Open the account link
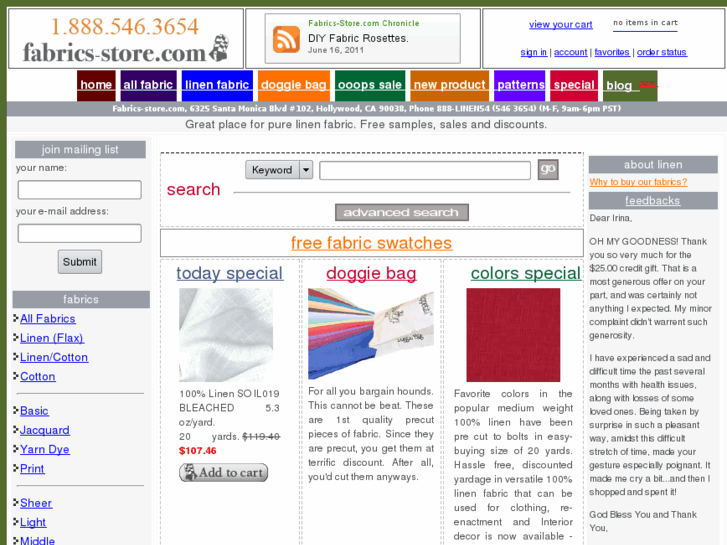 (x=570, y=52)
